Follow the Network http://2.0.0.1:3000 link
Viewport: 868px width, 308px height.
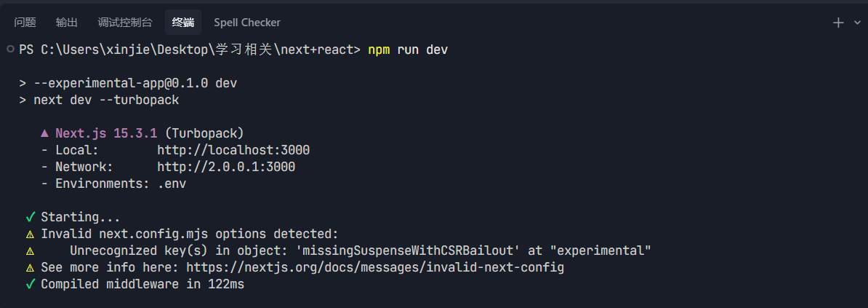click(x=226, y=167)
